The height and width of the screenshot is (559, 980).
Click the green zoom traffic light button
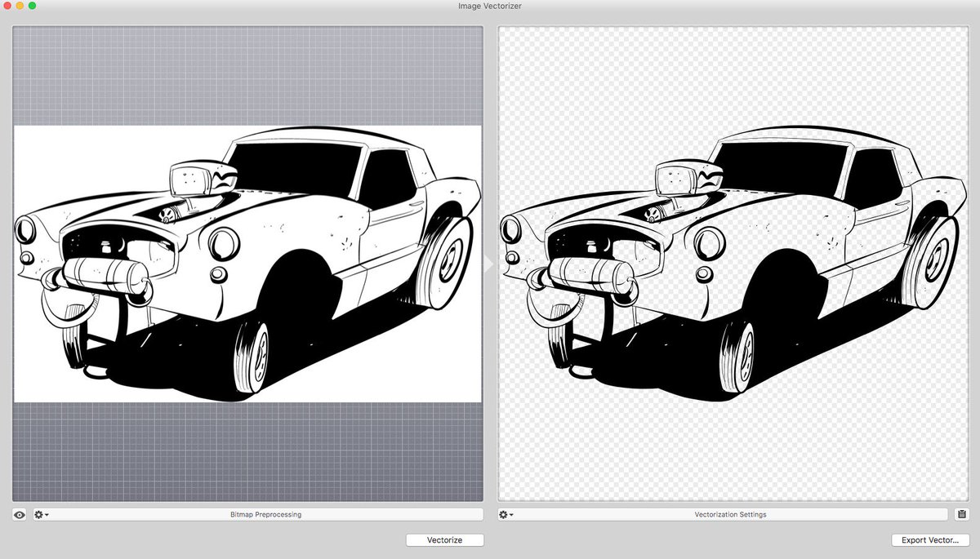click(32, 6)
